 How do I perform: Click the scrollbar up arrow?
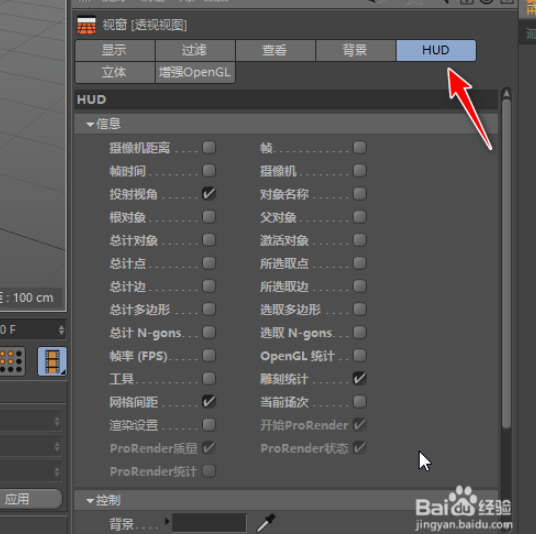pos(506,93)
